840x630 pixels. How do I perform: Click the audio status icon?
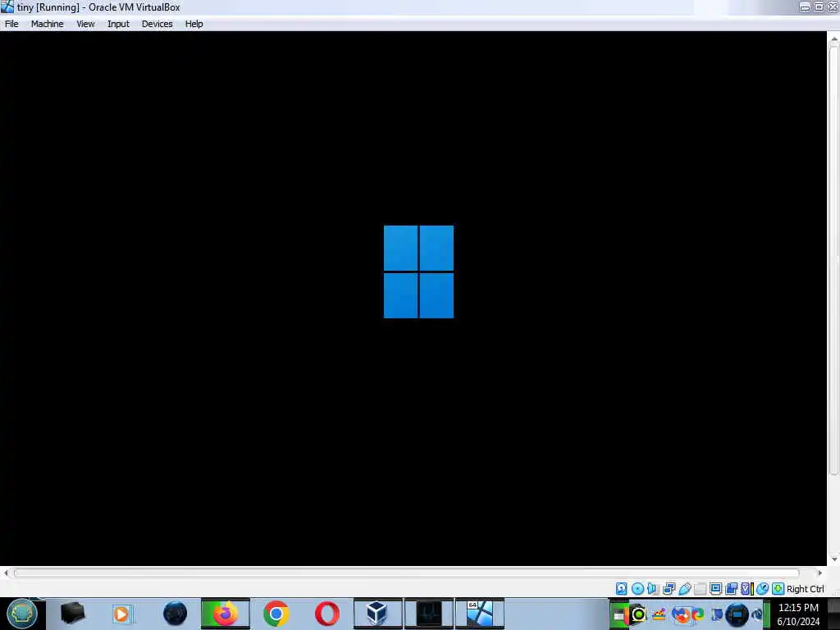point(652,589)
